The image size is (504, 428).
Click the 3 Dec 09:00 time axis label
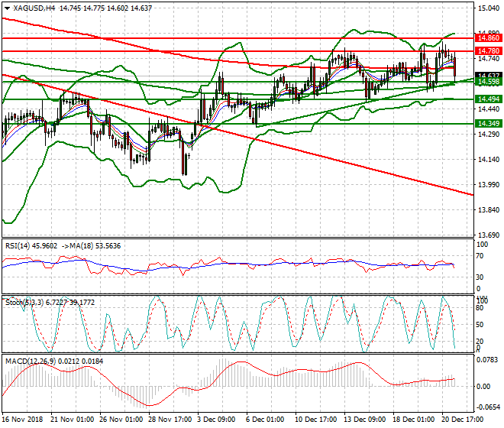pyautogui.click(x=216, y=420)
